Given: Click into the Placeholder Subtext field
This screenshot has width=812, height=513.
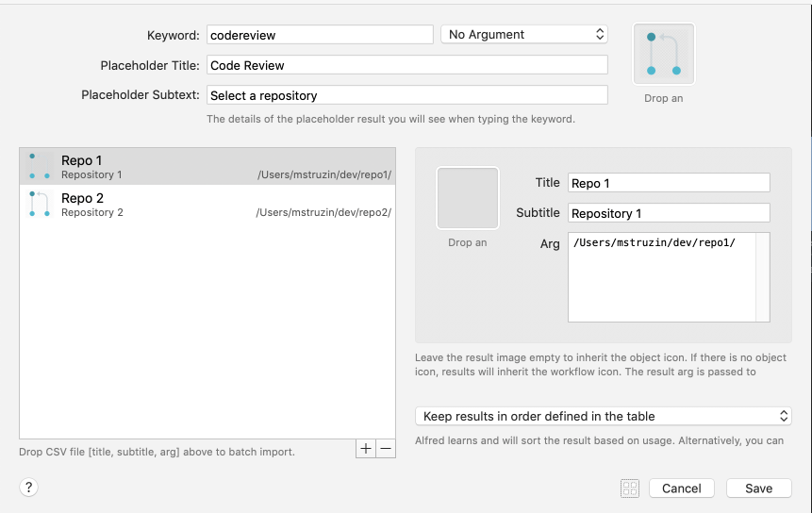Looking at the screenshot, I should pyautogui.click(x=407, y=95).
